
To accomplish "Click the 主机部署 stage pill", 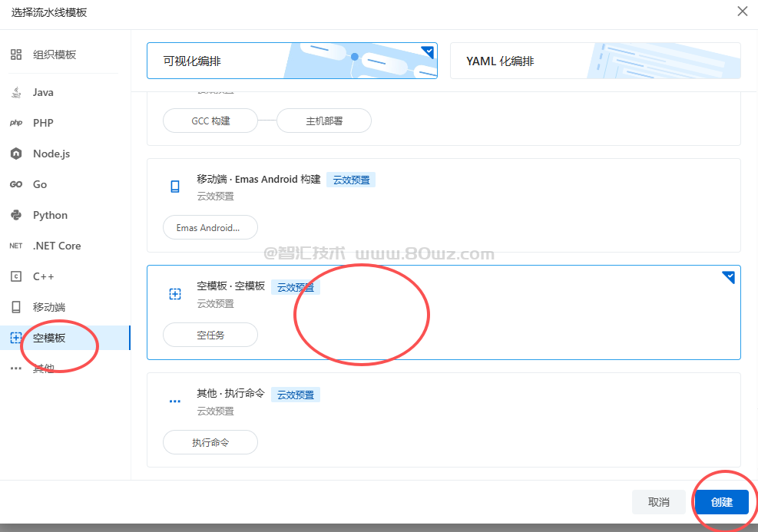I will (x=324, y=121).
